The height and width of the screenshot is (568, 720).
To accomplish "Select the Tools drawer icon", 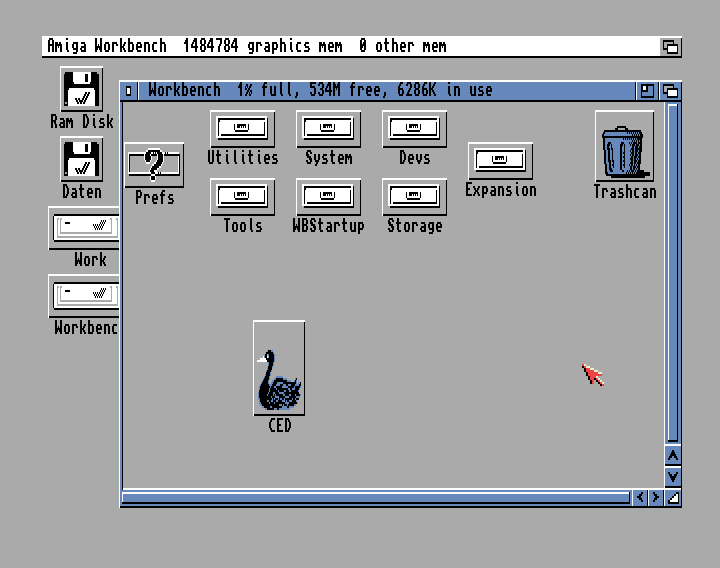I will click(242, 197).
